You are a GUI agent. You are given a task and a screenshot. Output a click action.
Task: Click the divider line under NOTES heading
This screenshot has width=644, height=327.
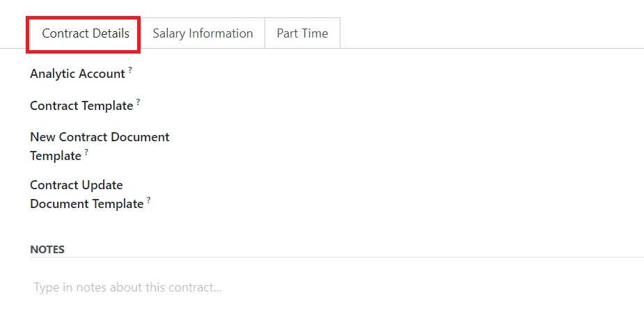click(x=348, y=257)
